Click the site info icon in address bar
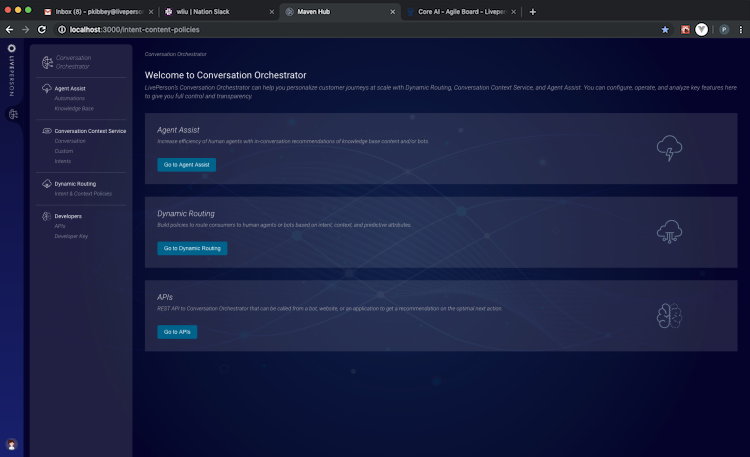Image resolution: width=750 pixels, height=457 pixels. (x=62, y=30)
